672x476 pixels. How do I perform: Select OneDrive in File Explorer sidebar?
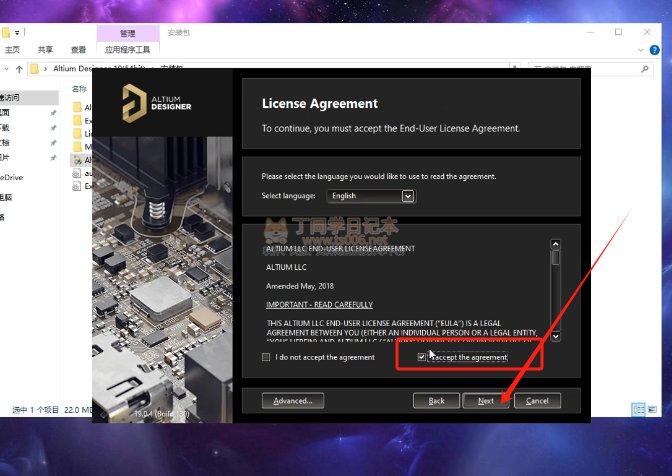(x=12, y=177)
